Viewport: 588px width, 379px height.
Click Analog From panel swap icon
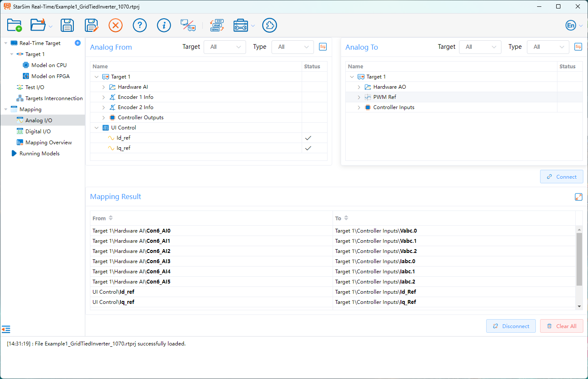323,47
